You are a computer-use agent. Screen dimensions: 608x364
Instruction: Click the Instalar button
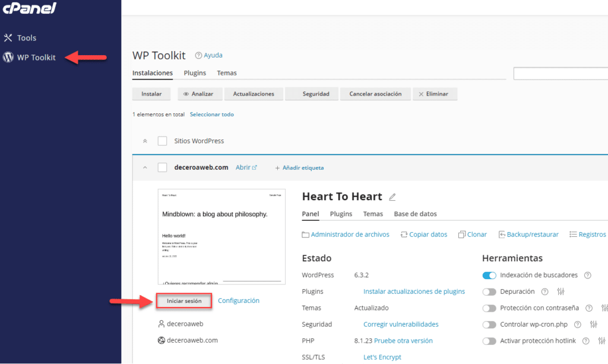pyautogui.click(x=151, y=94)
